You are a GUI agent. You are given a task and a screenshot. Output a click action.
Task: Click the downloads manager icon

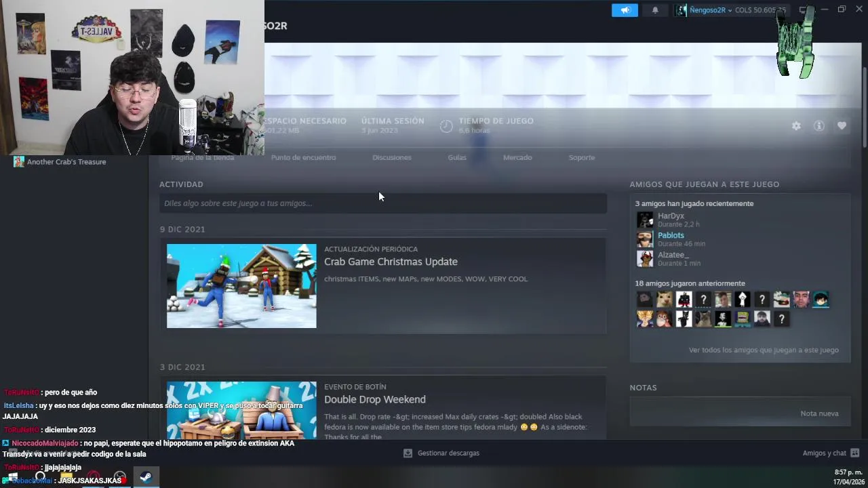(408, 453)
